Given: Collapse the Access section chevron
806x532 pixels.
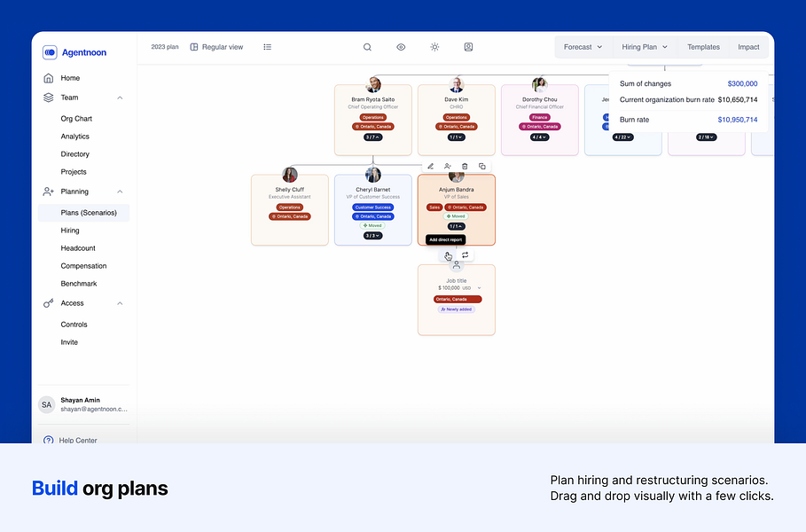Looking at the screenshot, I should click(x=120, y=303).
